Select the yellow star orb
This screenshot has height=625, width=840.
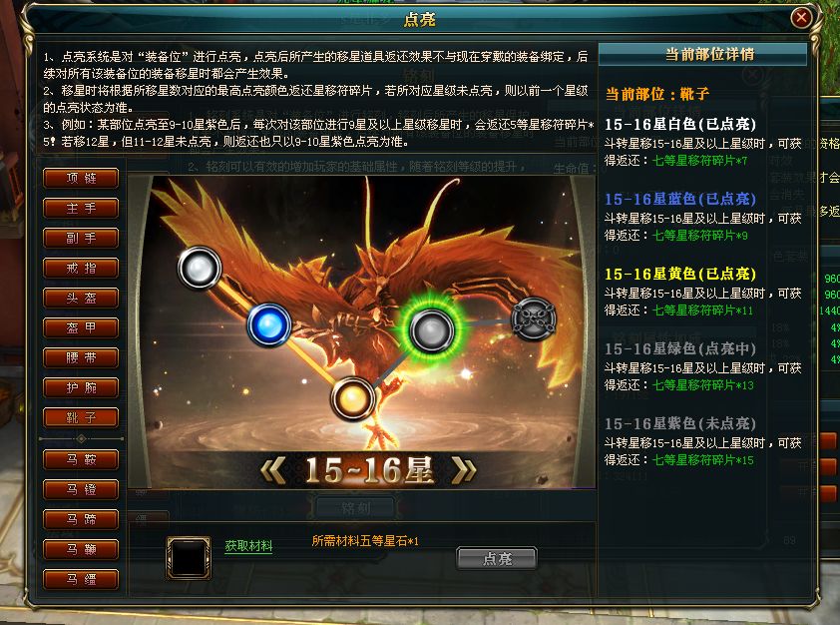tap(352, 398)
